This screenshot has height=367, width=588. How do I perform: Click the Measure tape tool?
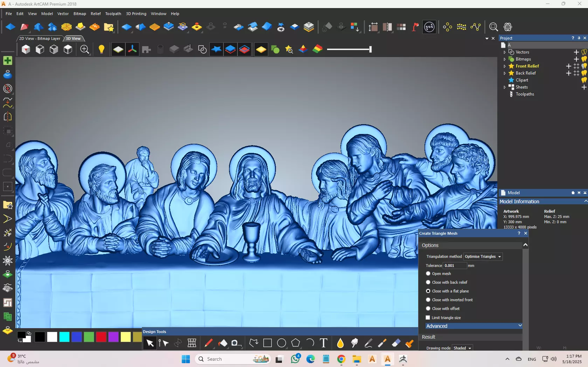pyautogui.click(x=236, y=343)
